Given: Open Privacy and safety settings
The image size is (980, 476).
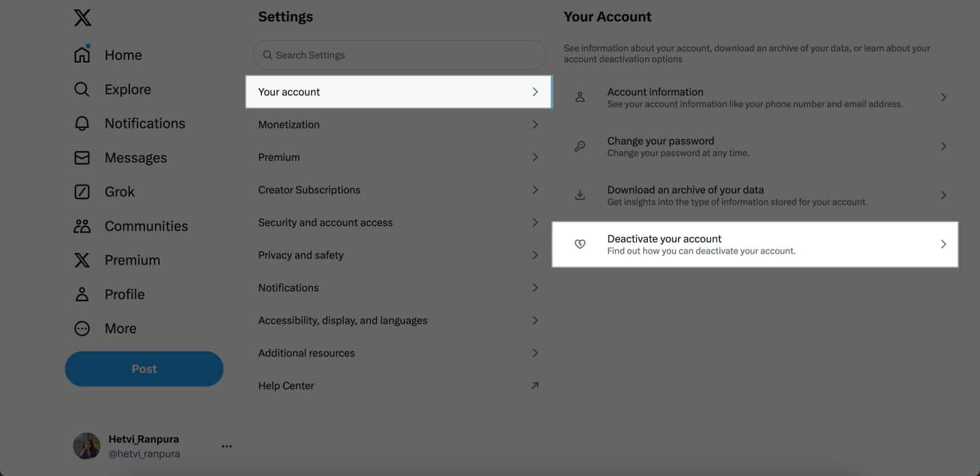Looking at the screenshot, I should (399, 255).
